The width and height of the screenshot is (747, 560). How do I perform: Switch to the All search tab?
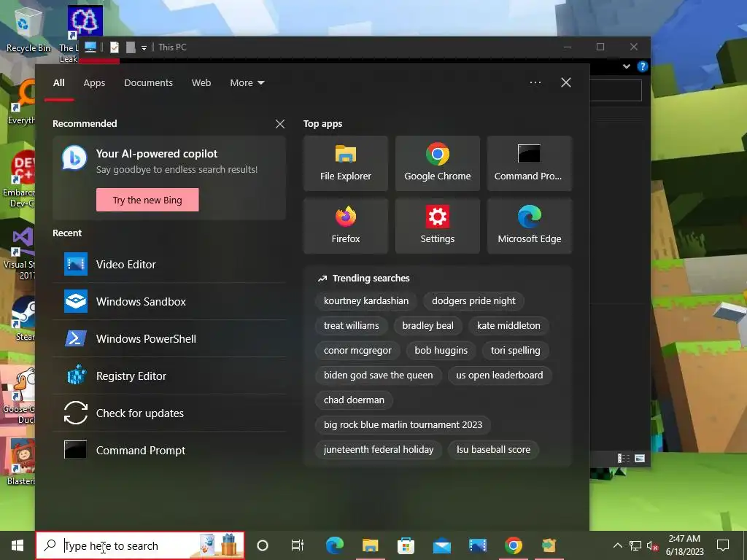(59, 82)
